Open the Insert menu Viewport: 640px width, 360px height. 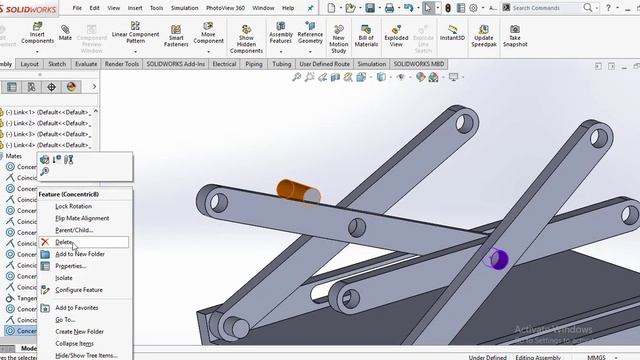[x=135, y=8]
